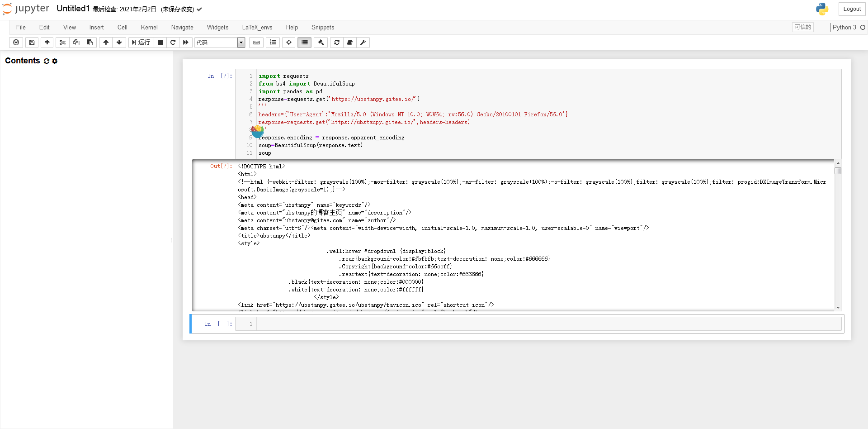Open the Snippets menu
Viewport: 868px width, 429px height.
pos(323,28)
